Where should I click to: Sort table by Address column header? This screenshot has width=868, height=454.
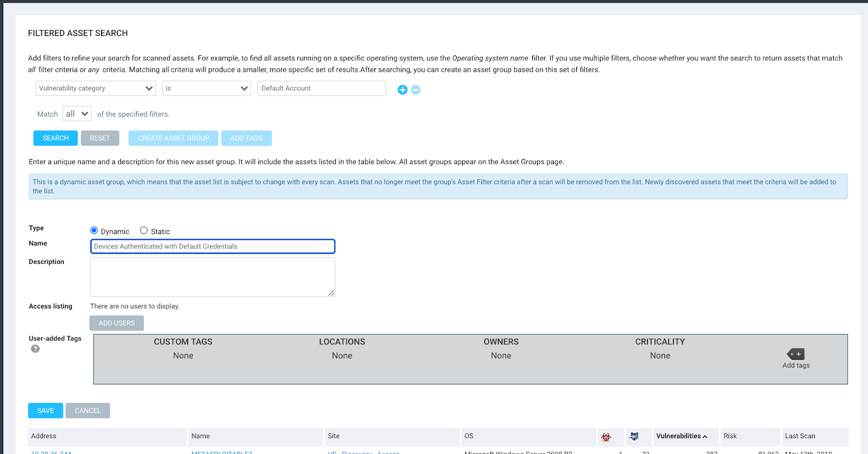(x=44, y=436)
